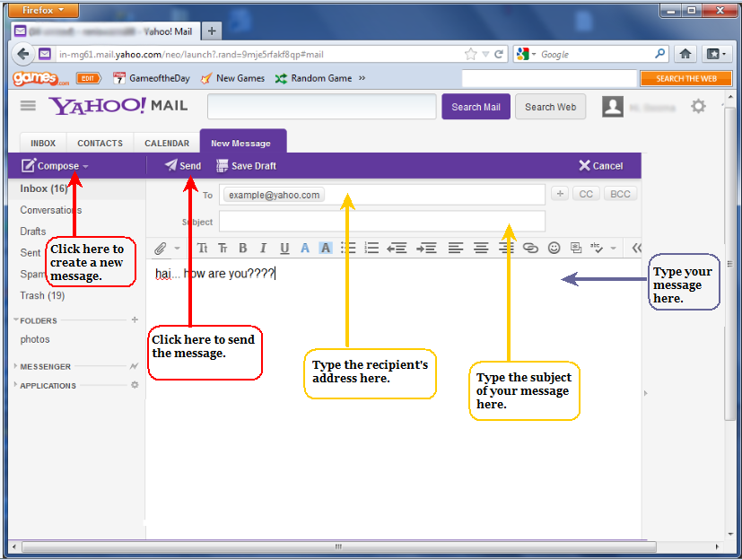Screen dimensions: 742x560
Task: Open the text highlight color picker
Action: 326,248
